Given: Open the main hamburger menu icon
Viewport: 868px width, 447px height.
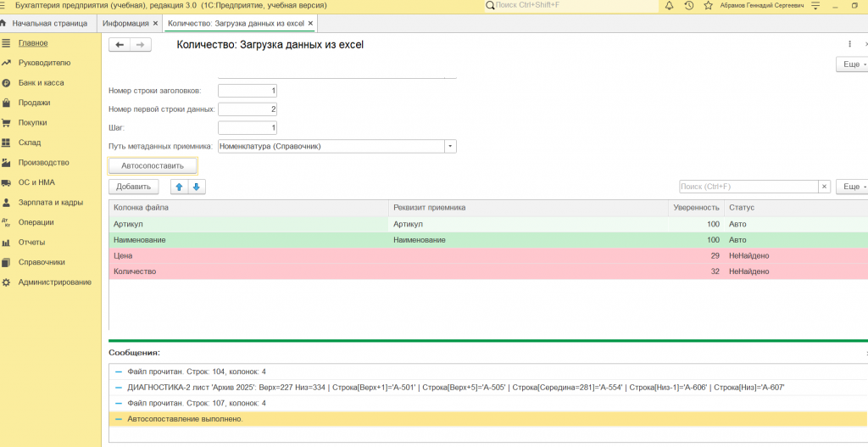Looking at the screenshot, I should pos(3,6).
